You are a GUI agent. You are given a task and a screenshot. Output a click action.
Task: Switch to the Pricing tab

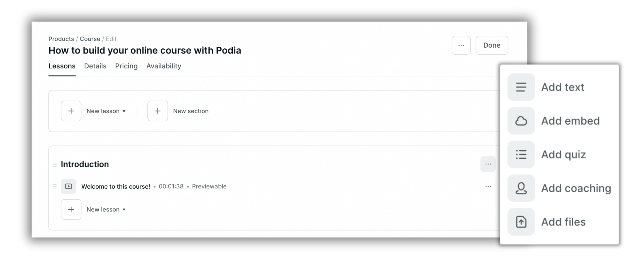126,66
